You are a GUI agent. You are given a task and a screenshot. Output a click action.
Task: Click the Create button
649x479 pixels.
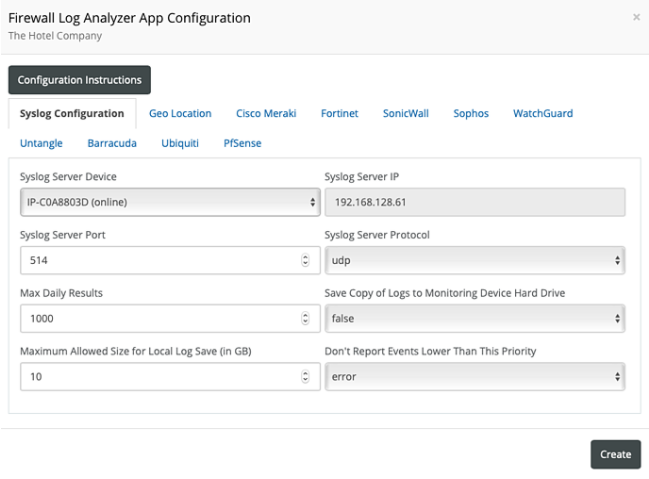[x=615, y=454]
